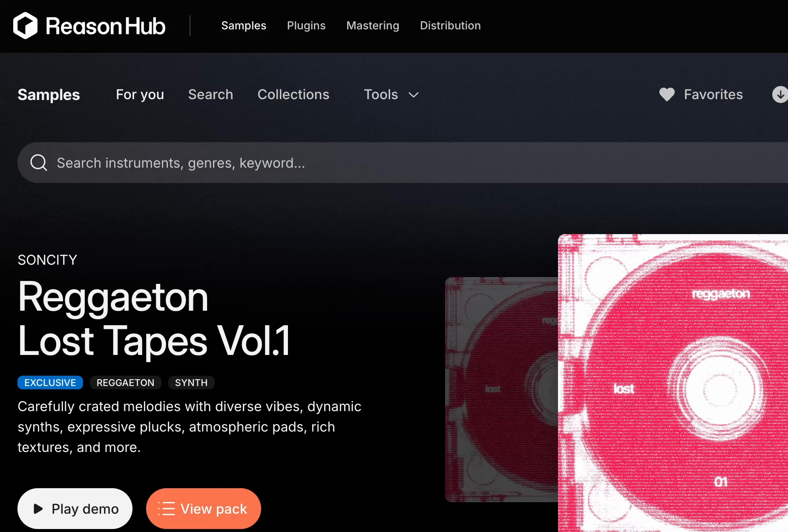Select the SYNTH tag

coord(191,383)
